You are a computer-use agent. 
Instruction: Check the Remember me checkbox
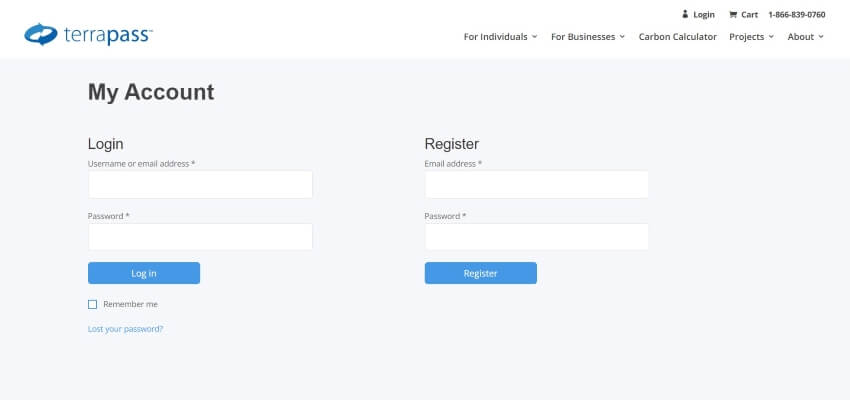92,305
